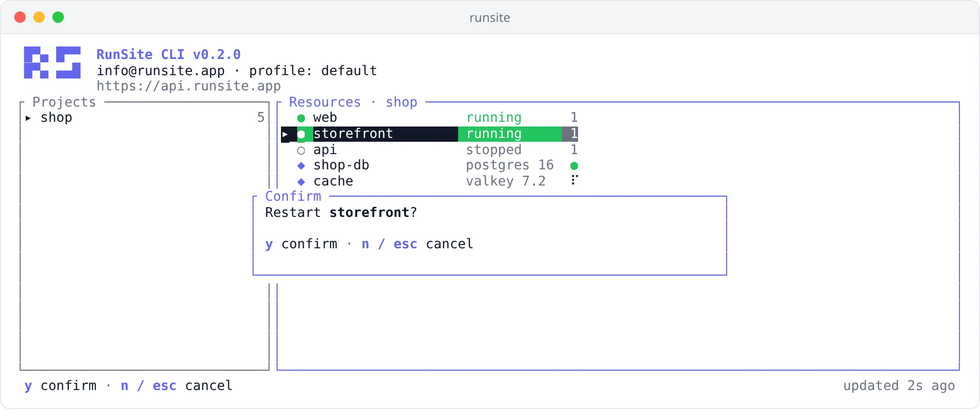Click the shop project count 5
This screenshot has width=980, height=410.
pos(260,117)
